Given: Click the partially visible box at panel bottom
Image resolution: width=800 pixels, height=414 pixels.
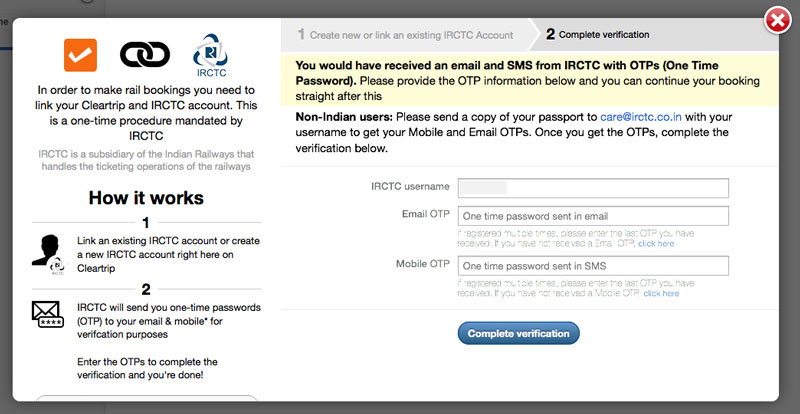Looking at the screenshot, I should pyautogui.click(x=146, y=398).
